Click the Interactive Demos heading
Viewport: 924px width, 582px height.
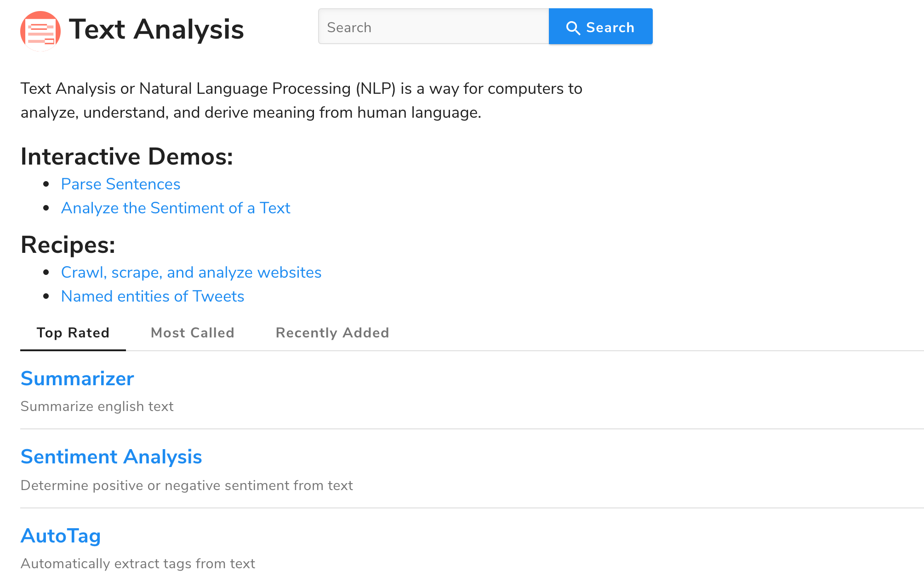coord(127,156)
